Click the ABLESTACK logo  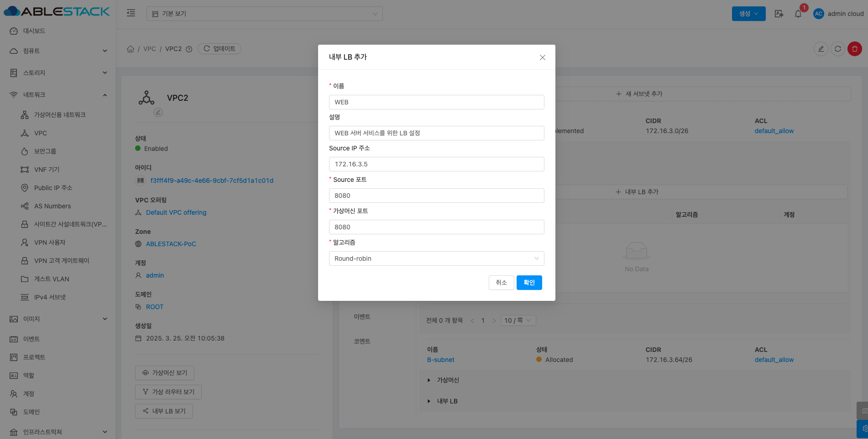pos(57,11)
